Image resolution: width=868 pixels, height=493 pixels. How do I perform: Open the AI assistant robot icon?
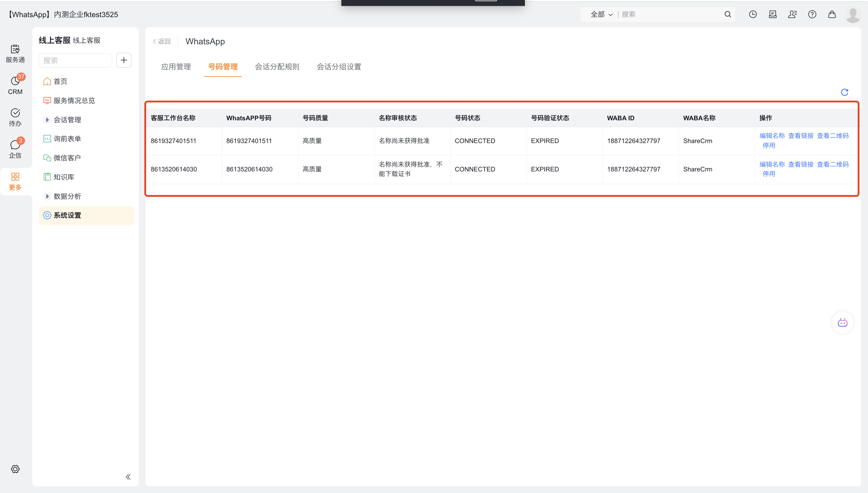842,322
